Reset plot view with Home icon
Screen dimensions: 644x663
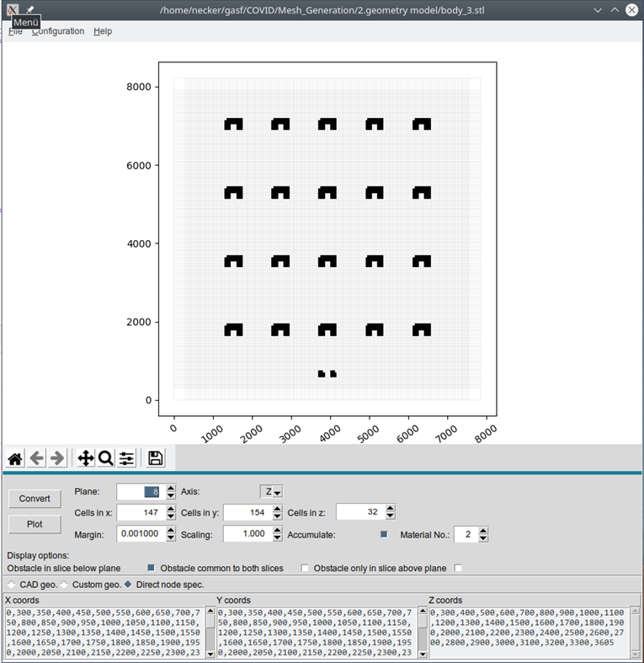pyautogui.click(x=15, y=458)
